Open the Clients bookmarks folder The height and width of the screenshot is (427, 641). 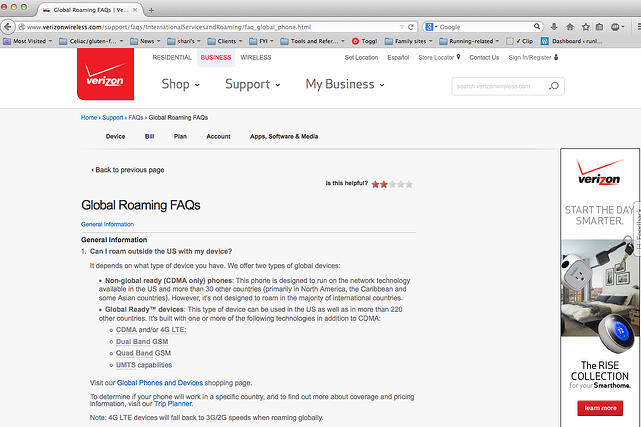(x=225, y=41)
